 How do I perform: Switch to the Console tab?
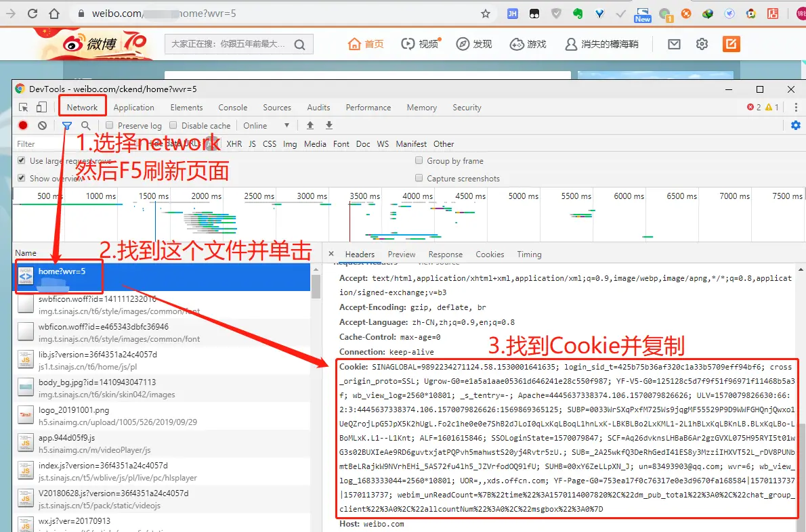coord(233,108)
